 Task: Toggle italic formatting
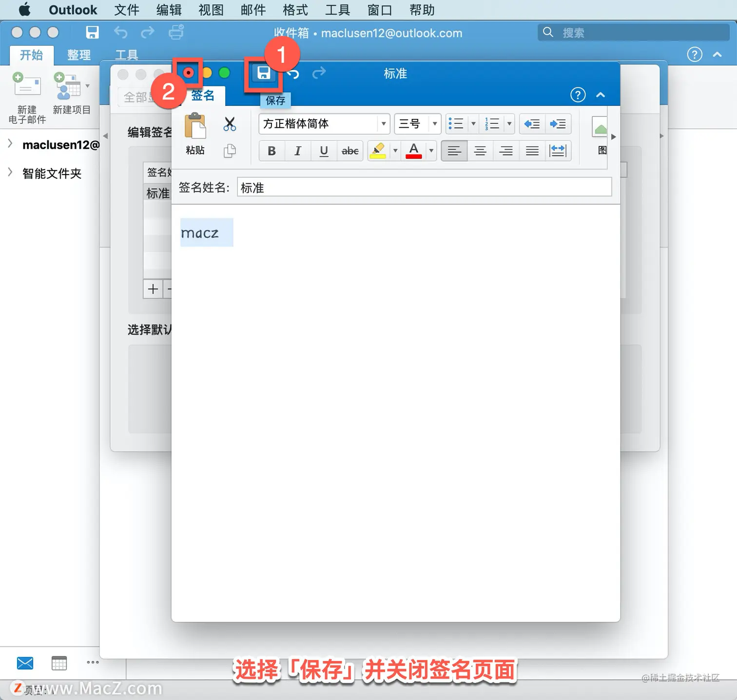tap(298, 151)
